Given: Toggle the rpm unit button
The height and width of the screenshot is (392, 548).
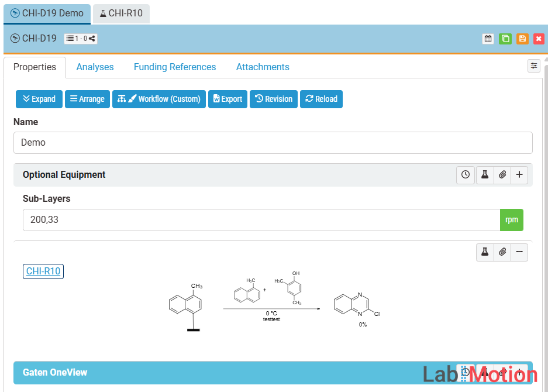Looking at the screenshot, I should click(x=512, y=220).
